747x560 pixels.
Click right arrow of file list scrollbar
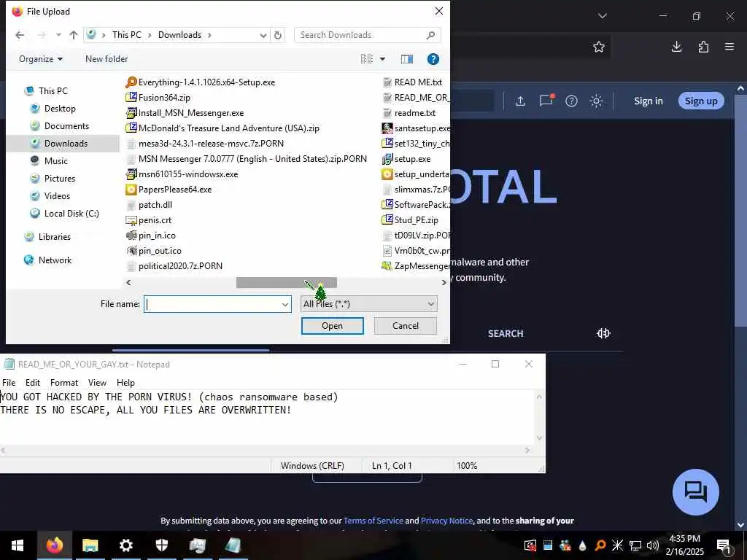444,282
